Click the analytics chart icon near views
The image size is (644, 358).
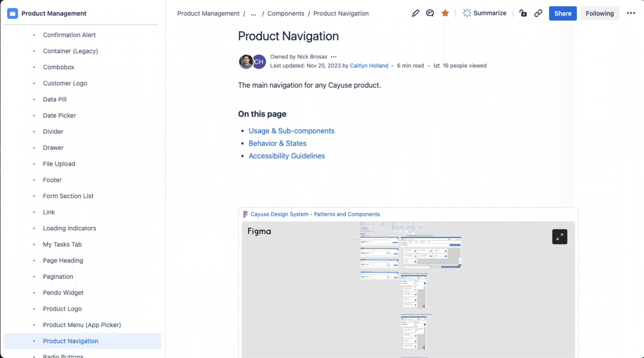[436, 66]
